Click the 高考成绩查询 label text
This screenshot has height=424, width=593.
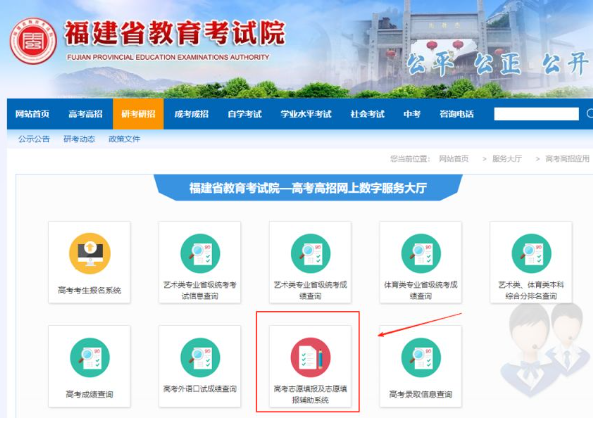[90, 394]
